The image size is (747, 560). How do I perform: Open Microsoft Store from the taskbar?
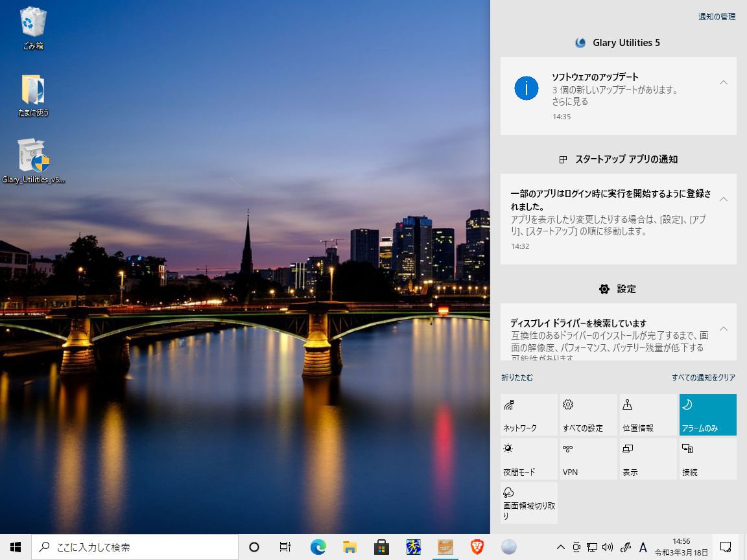pyautogui.click(x=381, y=547)
